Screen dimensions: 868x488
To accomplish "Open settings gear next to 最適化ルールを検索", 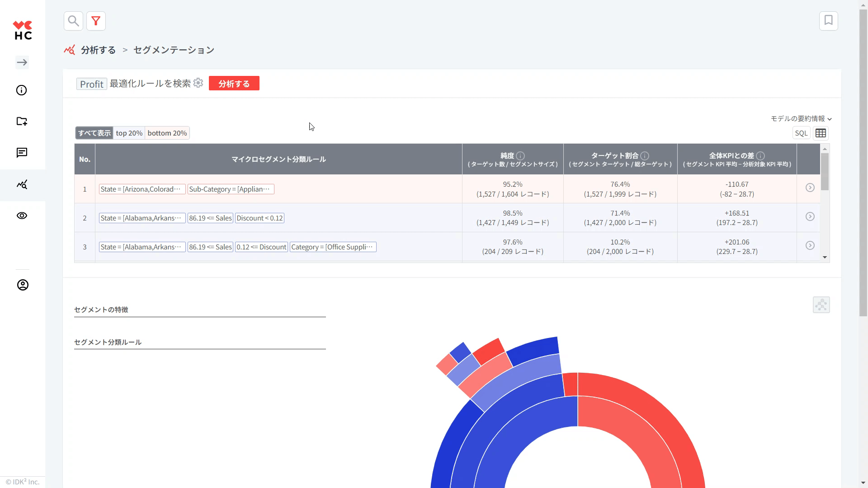I will pos(198,83).
